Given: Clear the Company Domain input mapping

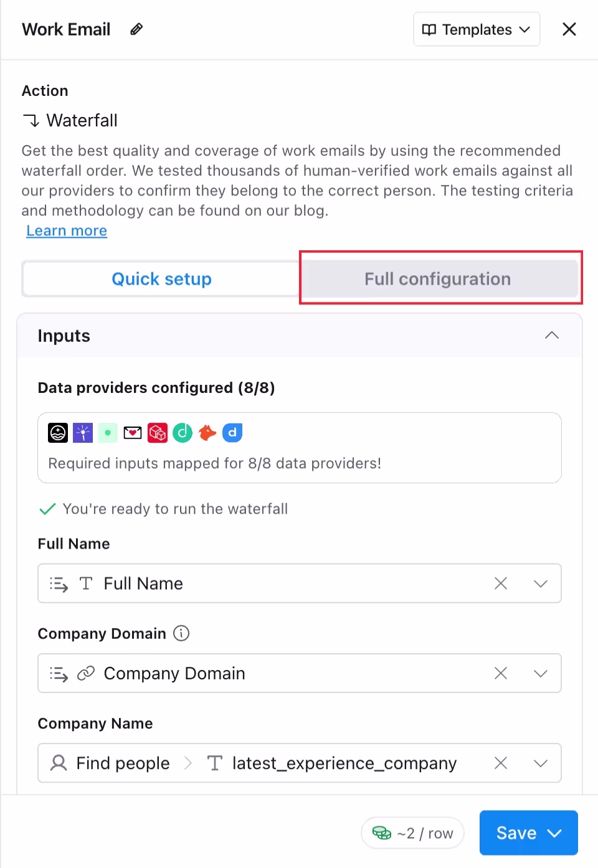Looking at the screenshot, I should [501, 673].
